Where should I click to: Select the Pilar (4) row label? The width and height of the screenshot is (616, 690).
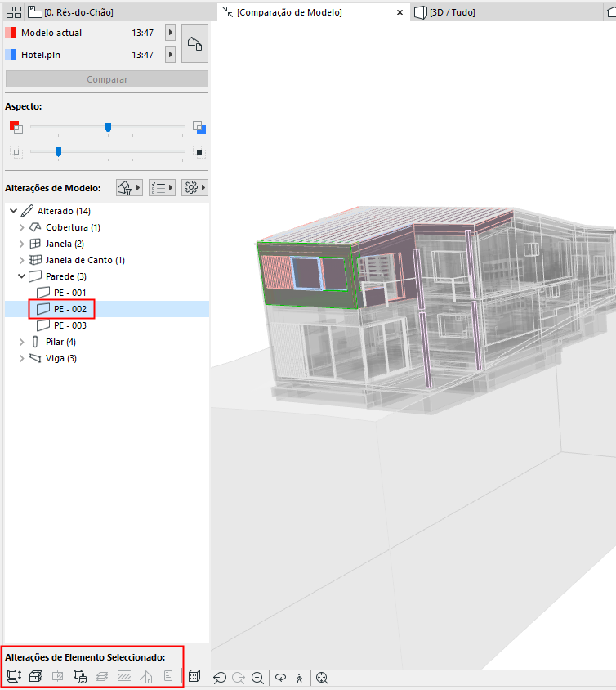click(60, 342)
